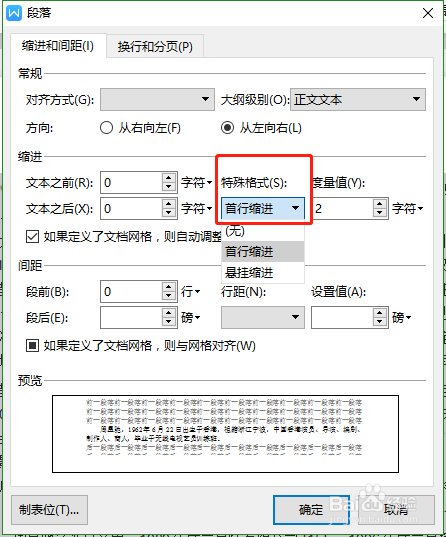Close the 段落 dialog with X

[428, 13]
